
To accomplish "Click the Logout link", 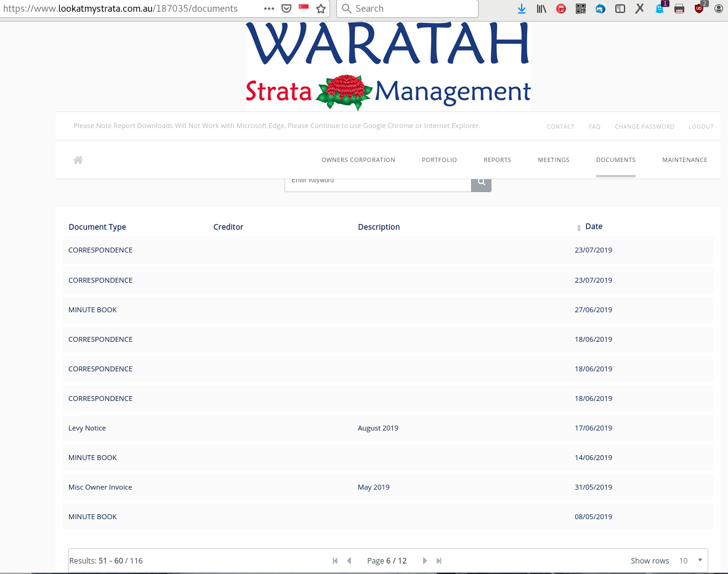I will coord(701,127).
